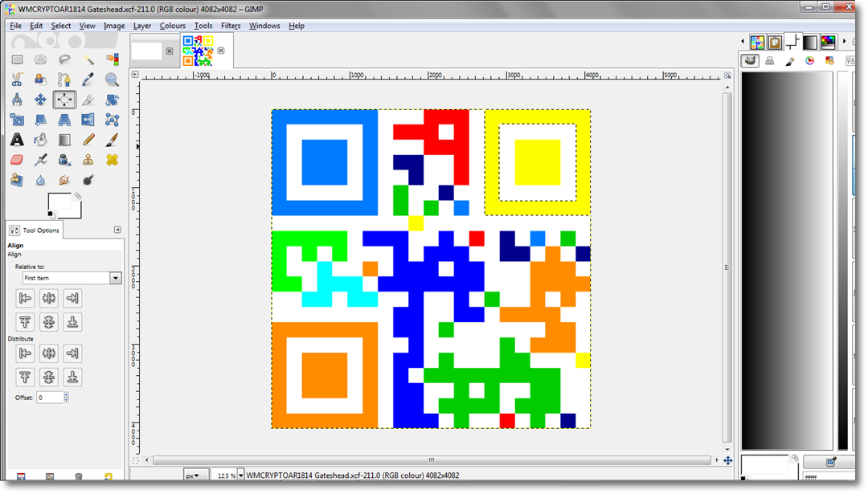Open the Tool Options tab configuration menu
868x494 pixels.
click(x=117, y=230)
